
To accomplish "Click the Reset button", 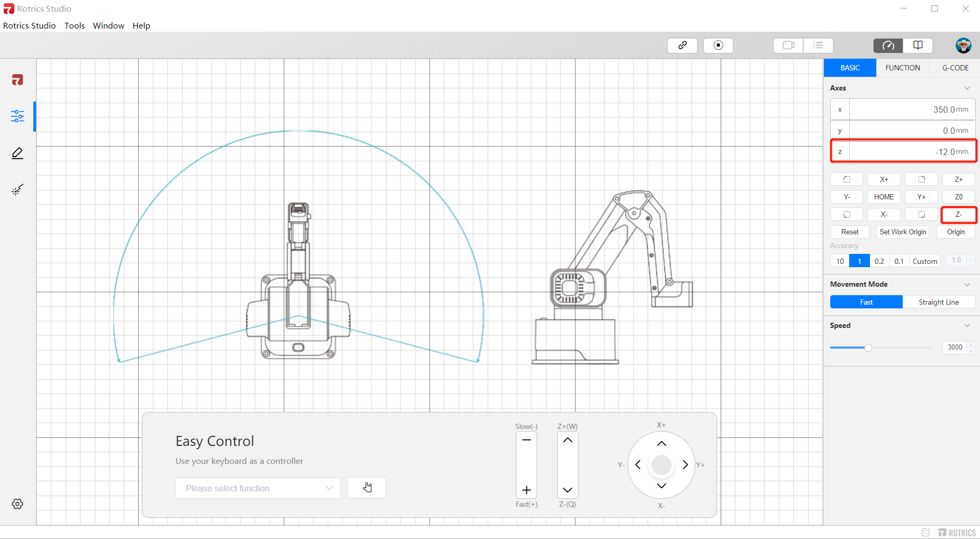I will [850, 232].
